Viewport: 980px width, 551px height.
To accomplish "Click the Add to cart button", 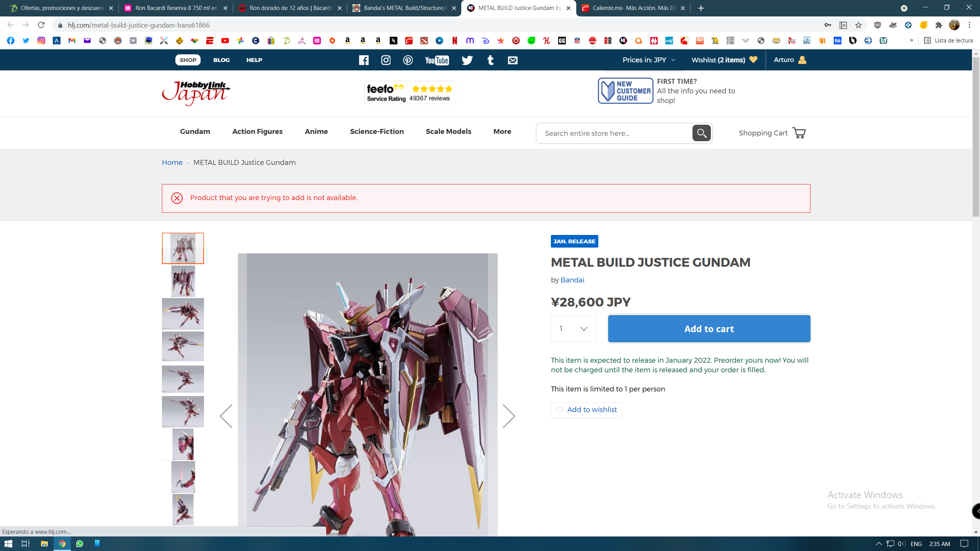I will click(709, 329).
